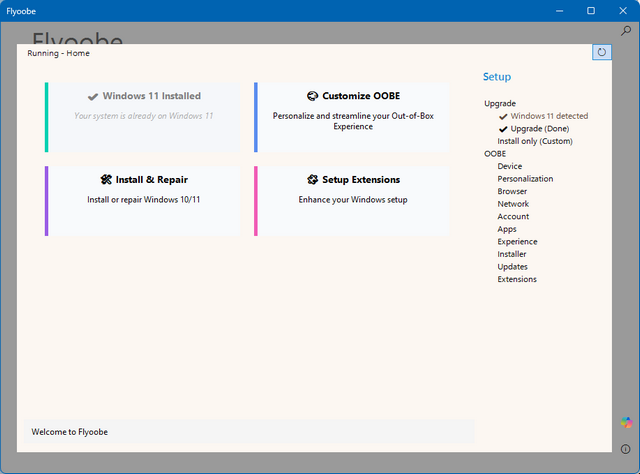
Task: Open the colorful Copilot icon
Action: click(x=626, y=422)
